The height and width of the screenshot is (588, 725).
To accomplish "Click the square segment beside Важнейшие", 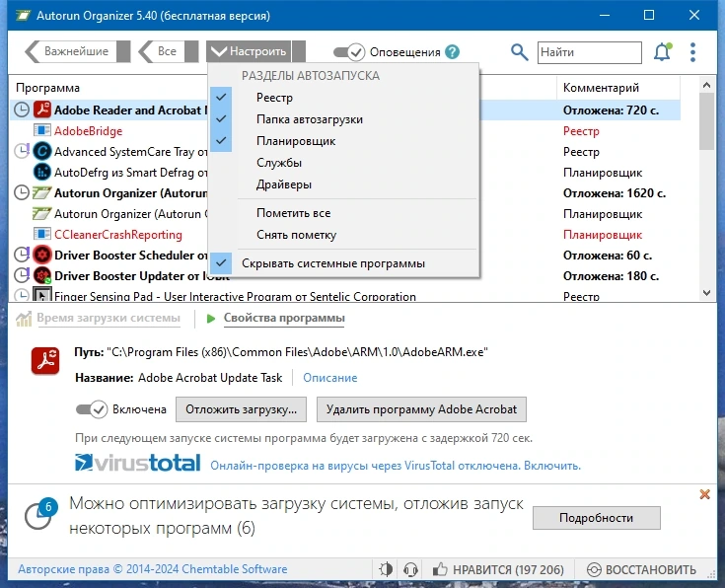I will point(123,51).
